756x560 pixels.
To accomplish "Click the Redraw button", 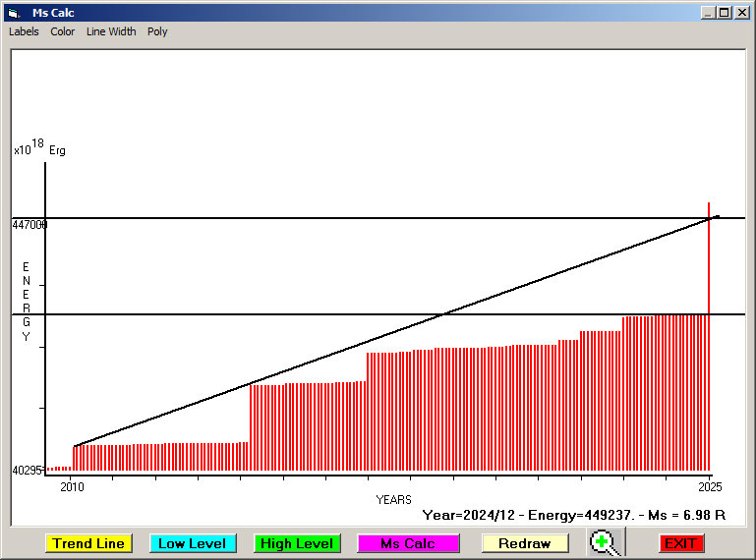I will click(x=524, y=543).
